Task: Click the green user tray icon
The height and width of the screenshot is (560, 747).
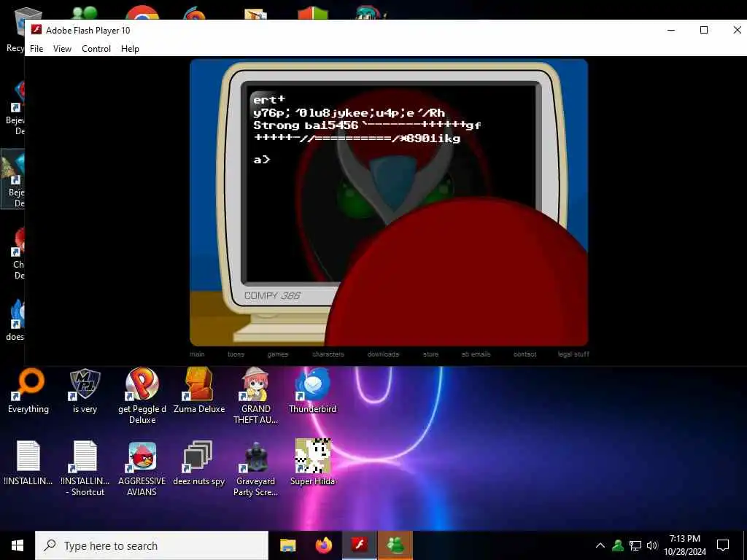Action: [x=618, y=545]
